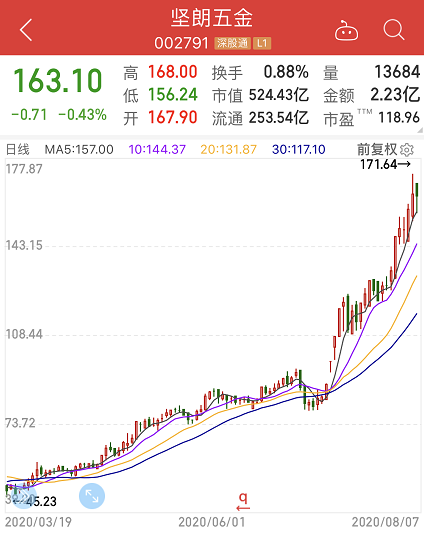Open the 前复权 adjustment selector
The image size is (424, 533).
click(x=377, y=150)
